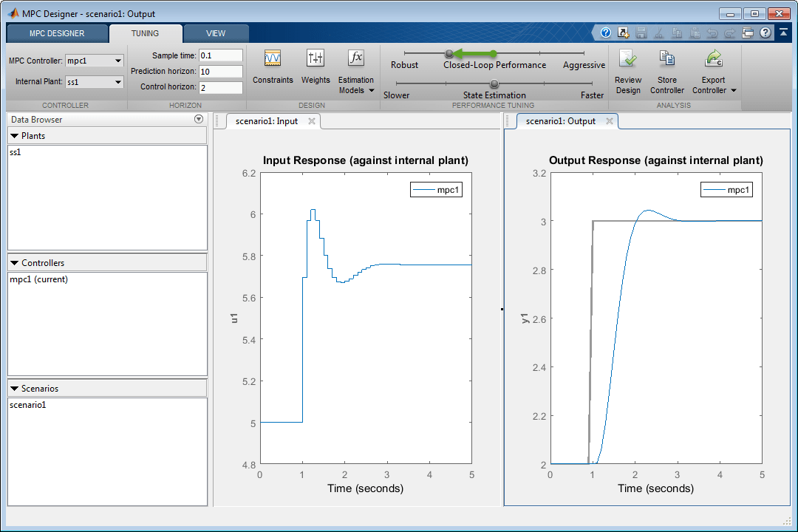This screenshot has height=532, width=798.
Task: Click the copy icon in quick access toolbar
Action: (677, 33)
